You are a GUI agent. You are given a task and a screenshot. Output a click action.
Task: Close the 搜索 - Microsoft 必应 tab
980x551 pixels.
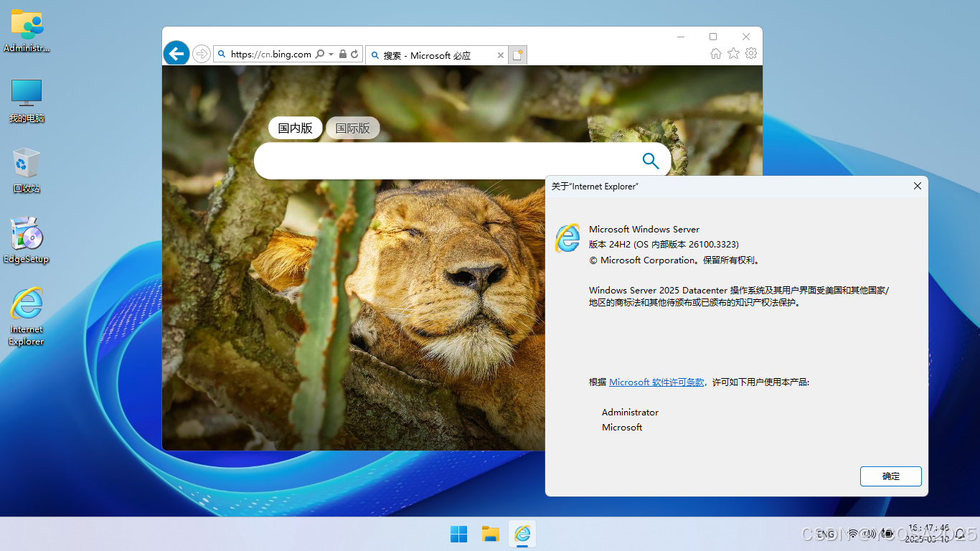[501, 55]
